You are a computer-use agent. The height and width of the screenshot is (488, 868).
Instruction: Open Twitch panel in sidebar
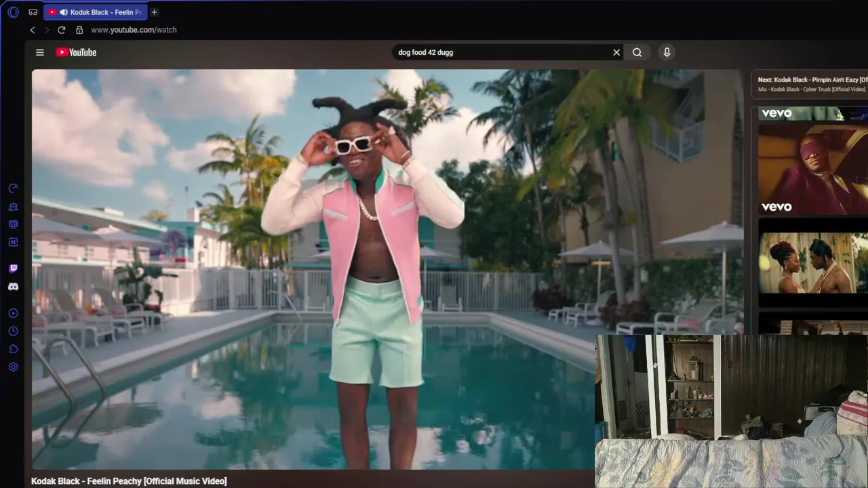pyautogui.click(x=13, y=268)
